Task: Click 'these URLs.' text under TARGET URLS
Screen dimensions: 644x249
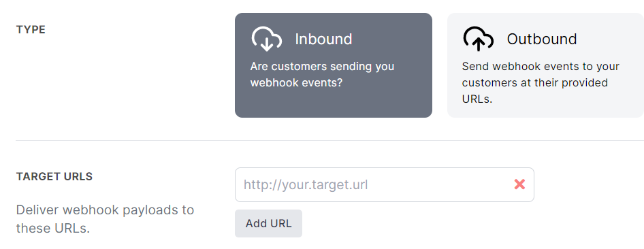Action: pos(53,228)
